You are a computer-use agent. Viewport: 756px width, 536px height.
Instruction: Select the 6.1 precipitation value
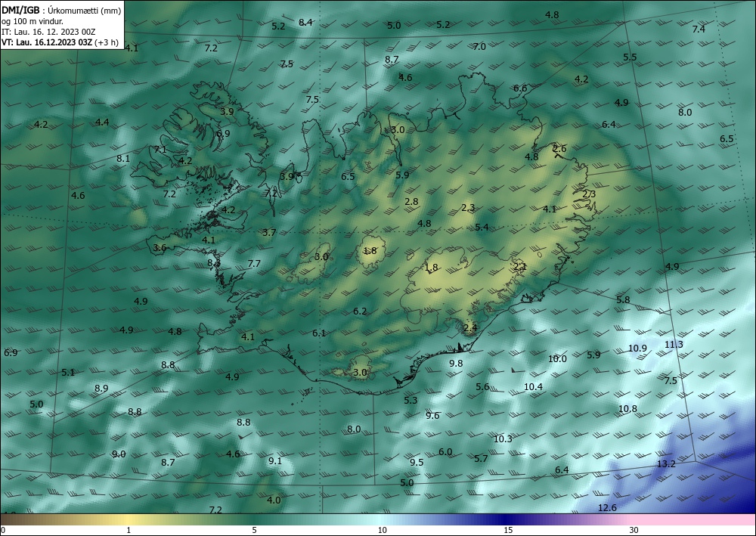click(x=319, y=333)
